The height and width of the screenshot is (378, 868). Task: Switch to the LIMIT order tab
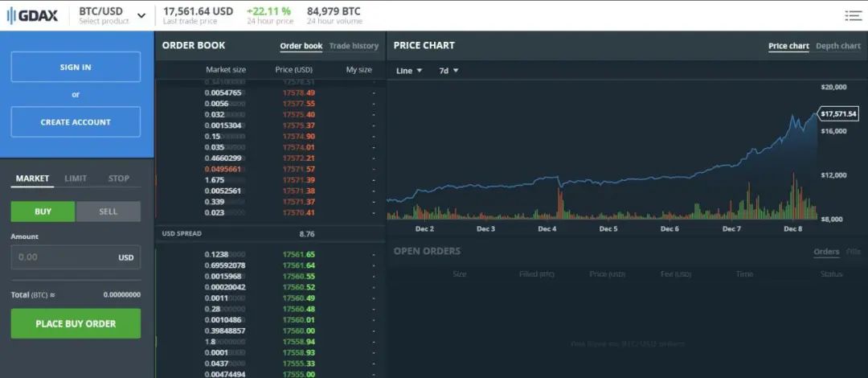(x=76, y=179)
